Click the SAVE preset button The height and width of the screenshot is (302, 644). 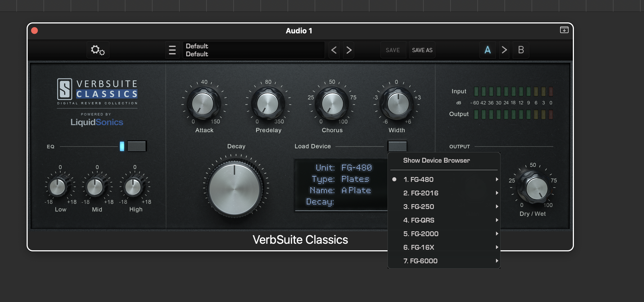click(x=393, y=50)
